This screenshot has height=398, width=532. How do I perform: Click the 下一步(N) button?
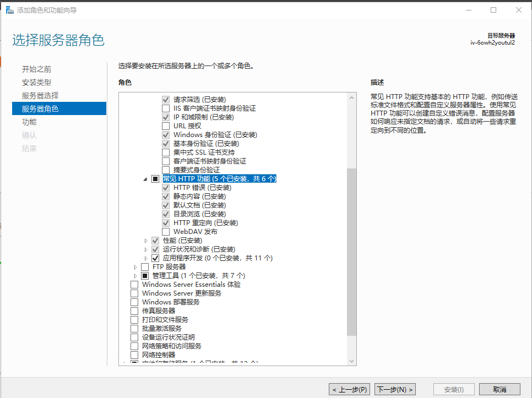[395, 390]
